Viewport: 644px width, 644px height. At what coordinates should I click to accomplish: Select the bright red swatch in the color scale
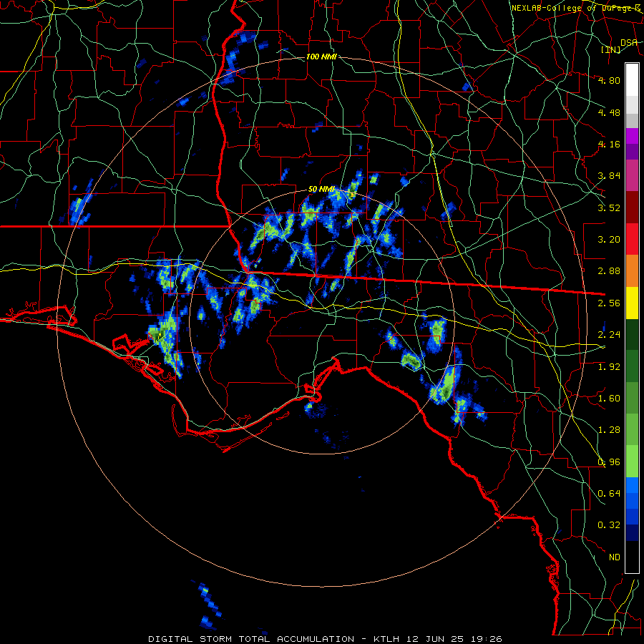coord(632,239)
